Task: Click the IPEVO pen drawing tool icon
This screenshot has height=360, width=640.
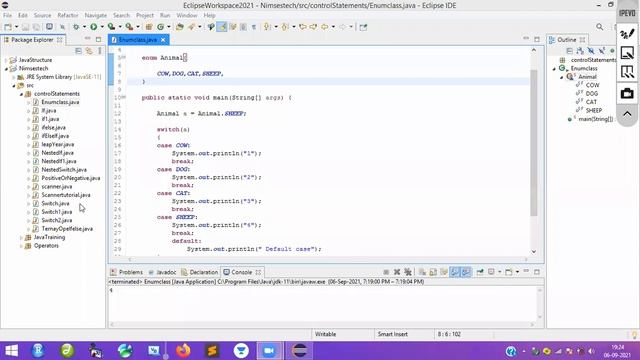Action: [627, 33]
